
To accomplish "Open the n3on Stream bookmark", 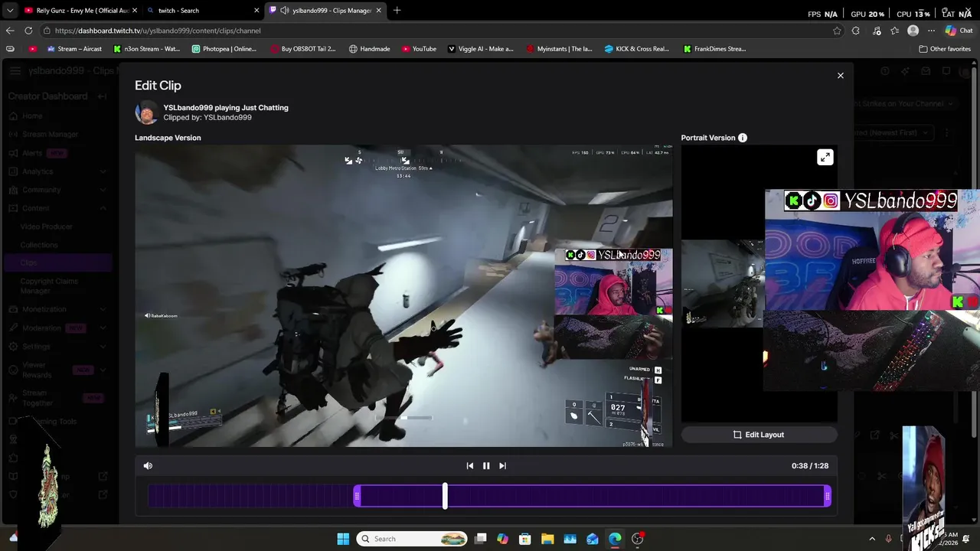I will point(146,49).
